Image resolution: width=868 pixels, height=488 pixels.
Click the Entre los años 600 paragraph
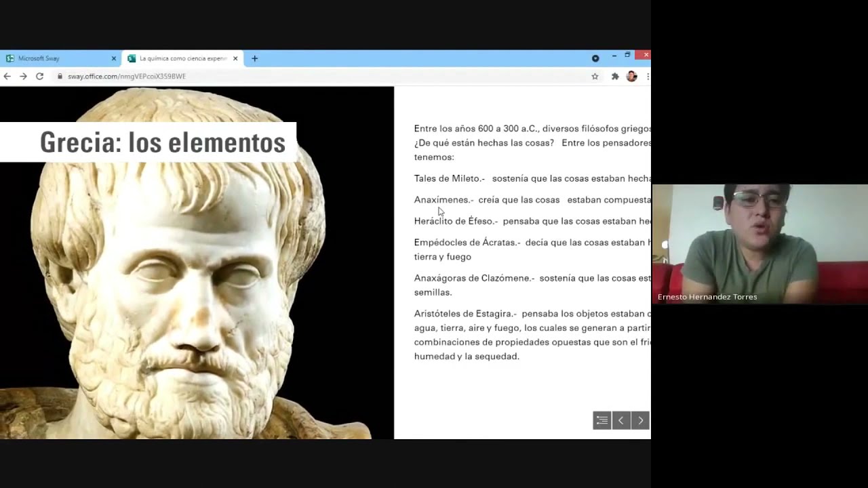[x=532, y=142]
